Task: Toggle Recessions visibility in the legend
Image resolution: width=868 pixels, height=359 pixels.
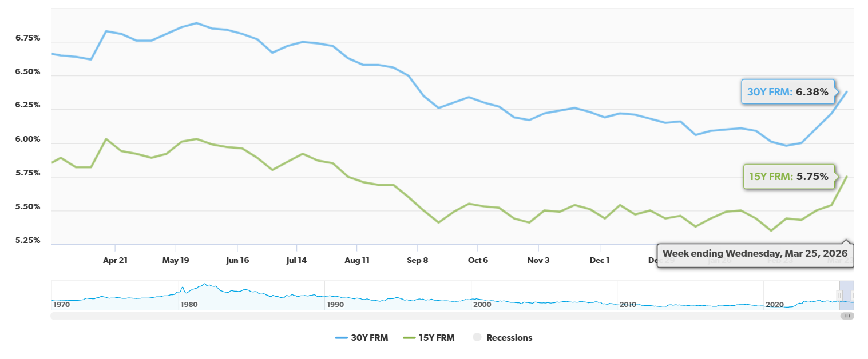Action: (x=509, y=337)
